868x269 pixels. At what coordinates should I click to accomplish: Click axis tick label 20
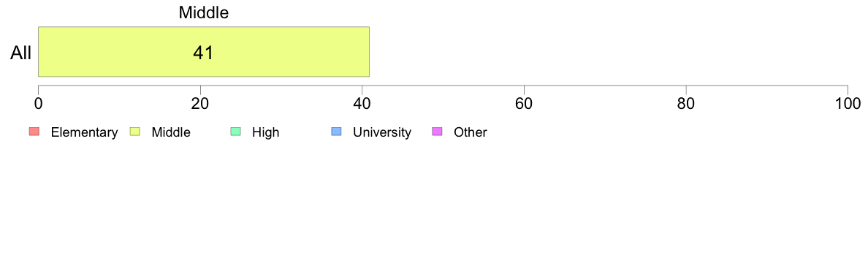[200, 103]
